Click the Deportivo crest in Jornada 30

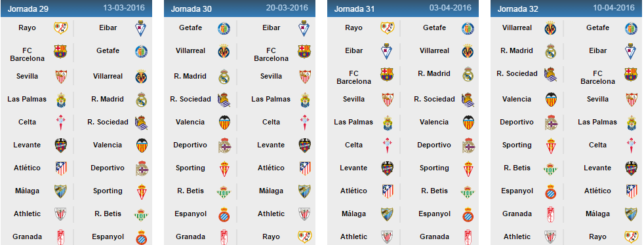pos(225,145)
